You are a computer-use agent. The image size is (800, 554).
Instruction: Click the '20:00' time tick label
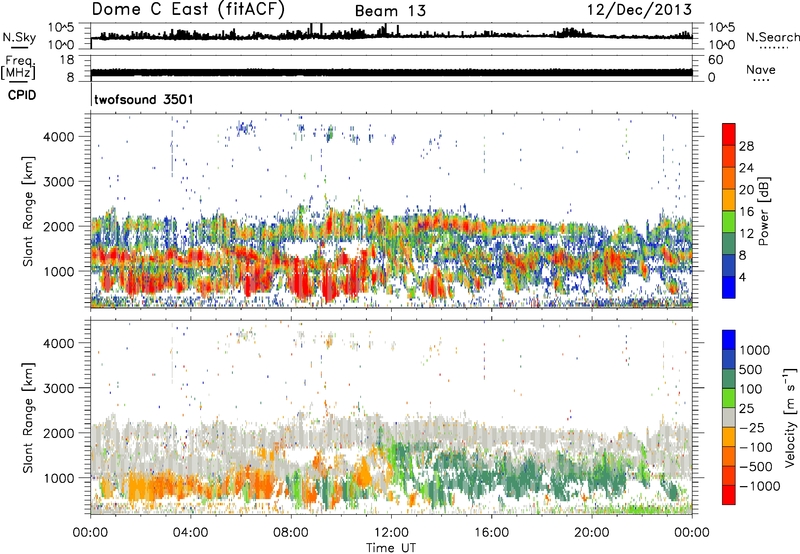pyautogui.click(x=592, y=533)
